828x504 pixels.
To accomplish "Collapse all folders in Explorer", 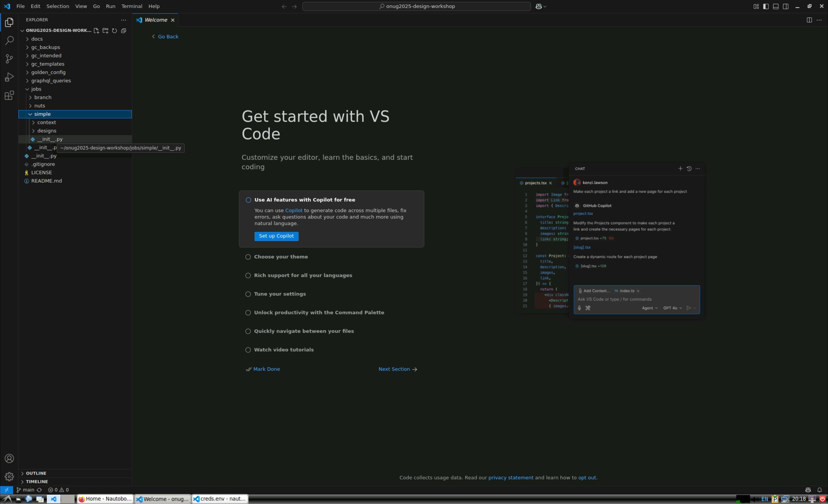I will click(x=124, y=31).
